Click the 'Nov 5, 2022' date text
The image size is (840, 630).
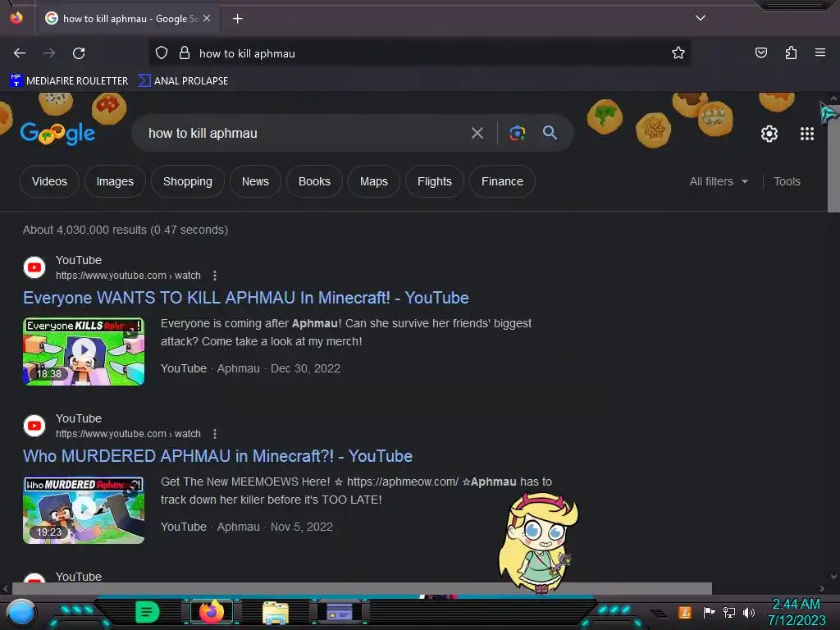click(302, 527)
